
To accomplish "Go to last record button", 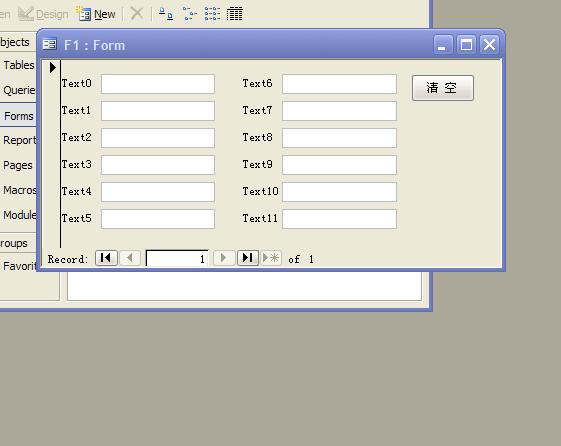I will pos(248,258).
